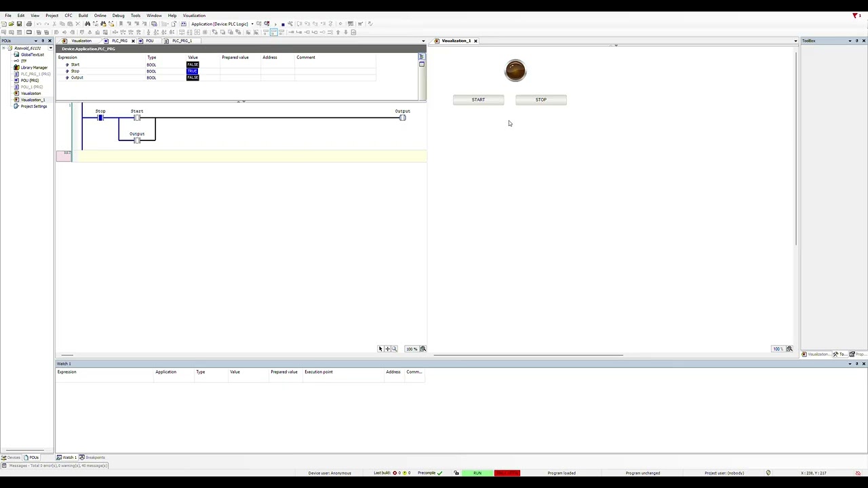Click the ladder editor zoom-level icon

coord(423,349)
